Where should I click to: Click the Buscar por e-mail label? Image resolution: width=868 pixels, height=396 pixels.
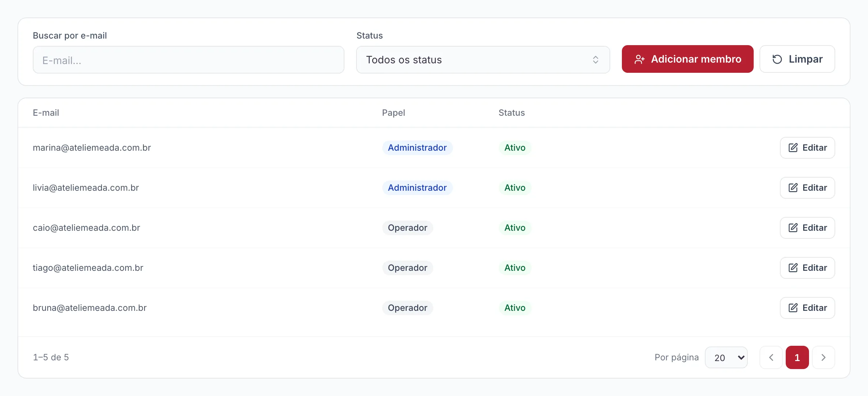click(x=70, y=36)
